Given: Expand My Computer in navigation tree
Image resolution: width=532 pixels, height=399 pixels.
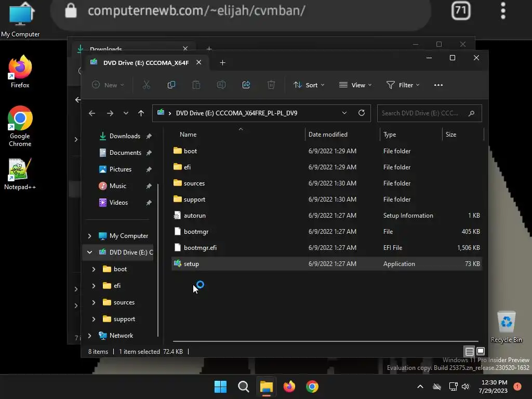Looking at the screenshot, I should [89, 236].
